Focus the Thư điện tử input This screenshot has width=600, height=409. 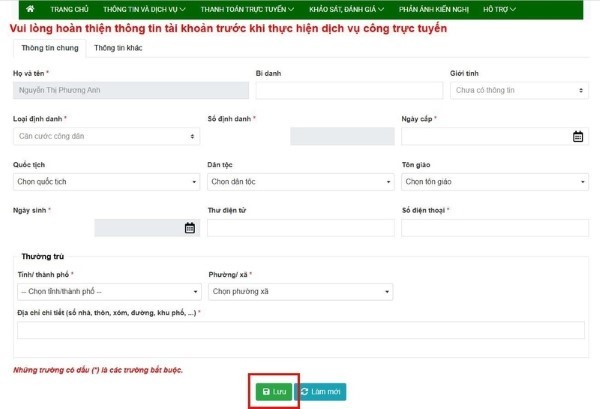(301, 228)
